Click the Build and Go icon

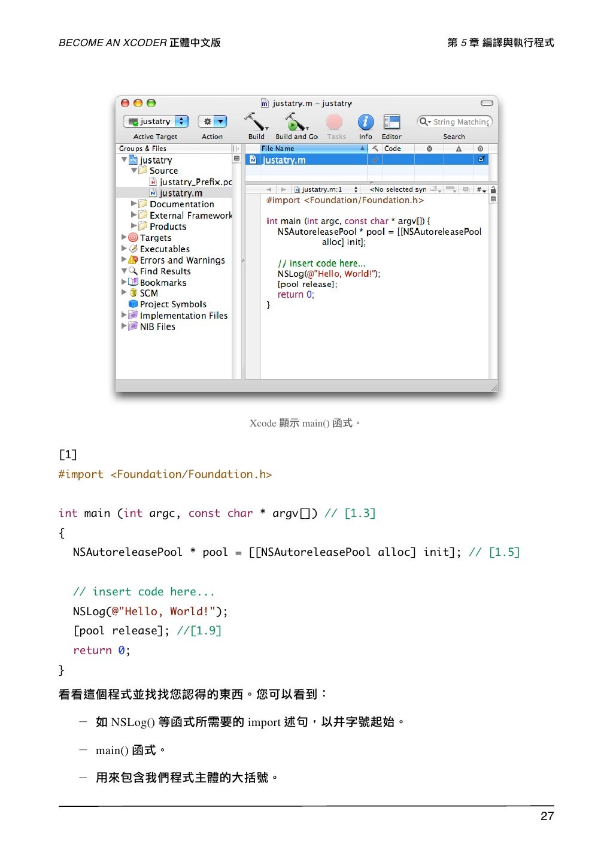[x=296, y=122]
